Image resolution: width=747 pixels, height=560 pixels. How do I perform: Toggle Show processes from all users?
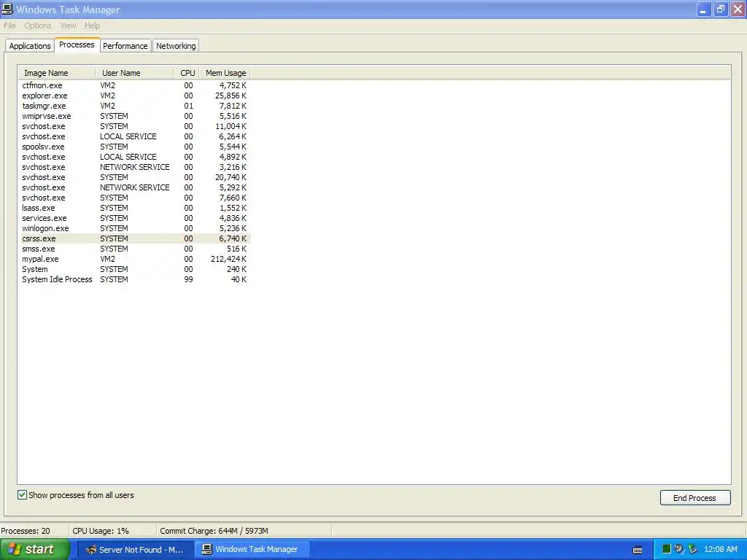(23, 495)
